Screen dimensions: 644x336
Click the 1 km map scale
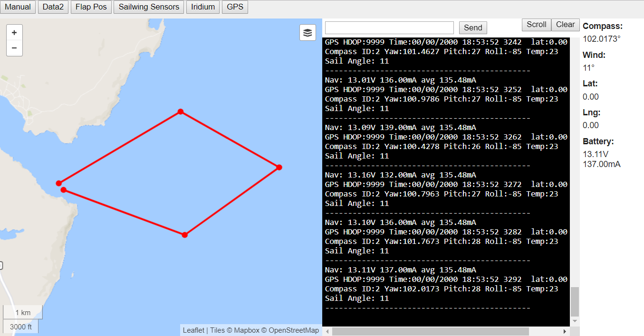click(23, 313)
